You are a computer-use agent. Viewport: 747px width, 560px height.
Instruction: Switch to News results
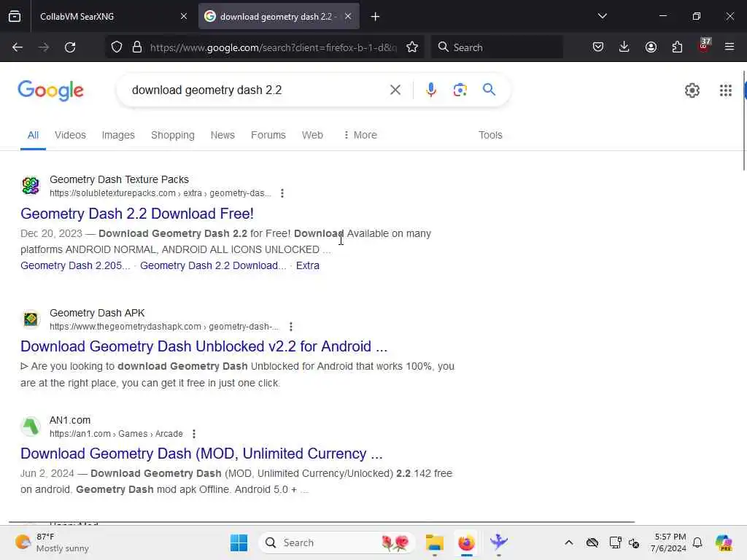point(222,135)
